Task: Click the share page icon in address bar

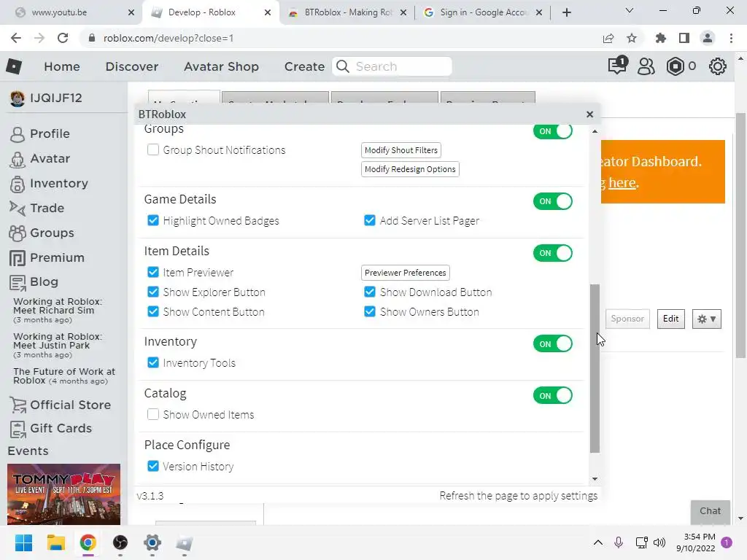Action: tap(608, 38)
